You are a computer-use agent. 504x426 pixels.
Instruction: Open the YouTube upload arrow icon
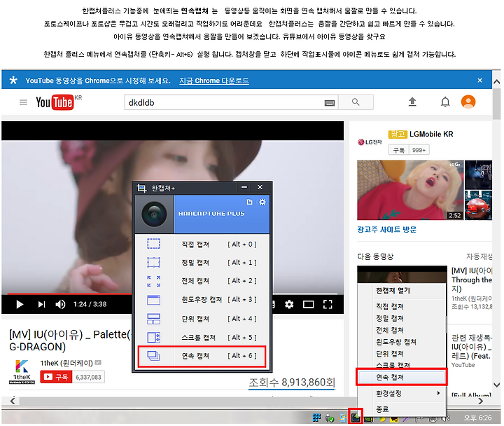412,102
